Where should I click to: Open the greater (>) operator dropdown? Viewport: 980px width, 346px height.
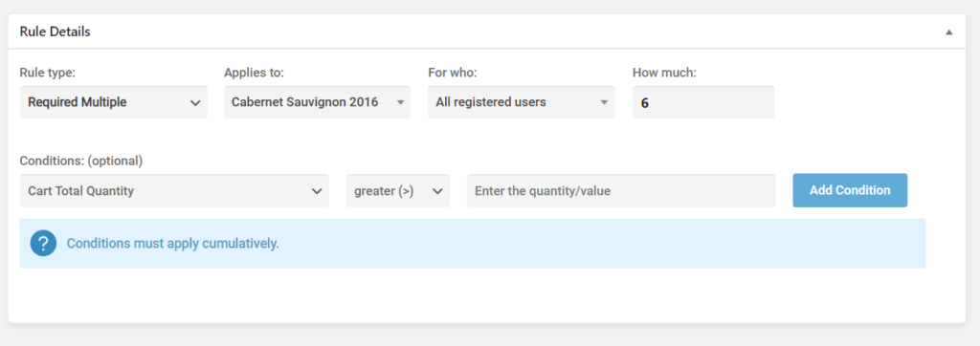pos(398,190)
